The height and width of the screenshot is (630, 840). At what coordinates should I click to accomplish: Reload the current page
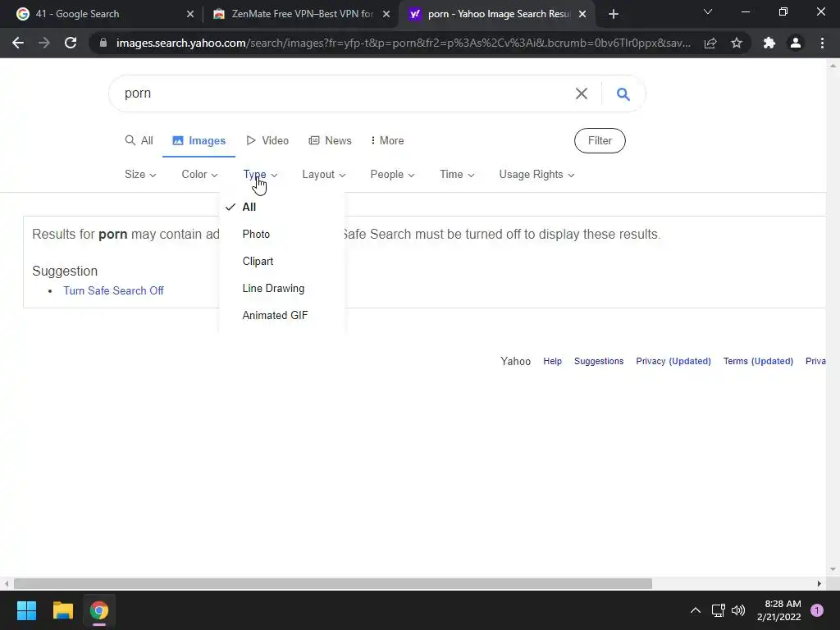click(71, 43)
